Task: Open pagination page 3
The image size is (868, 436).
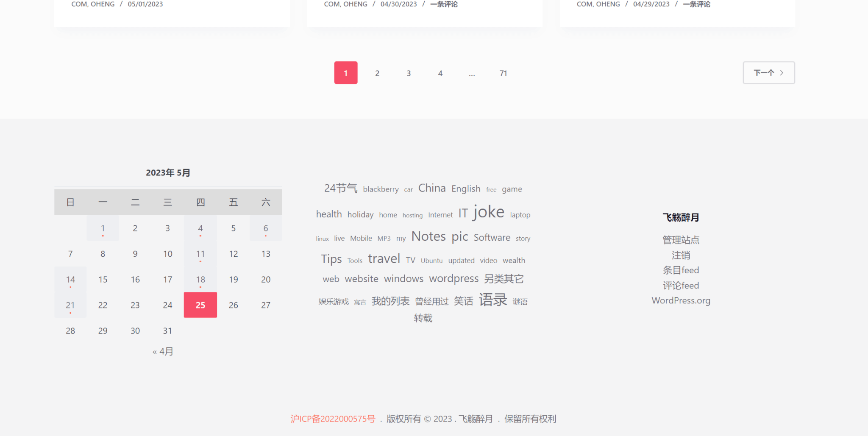Action: pyautogui.click(x=409, y=73)
